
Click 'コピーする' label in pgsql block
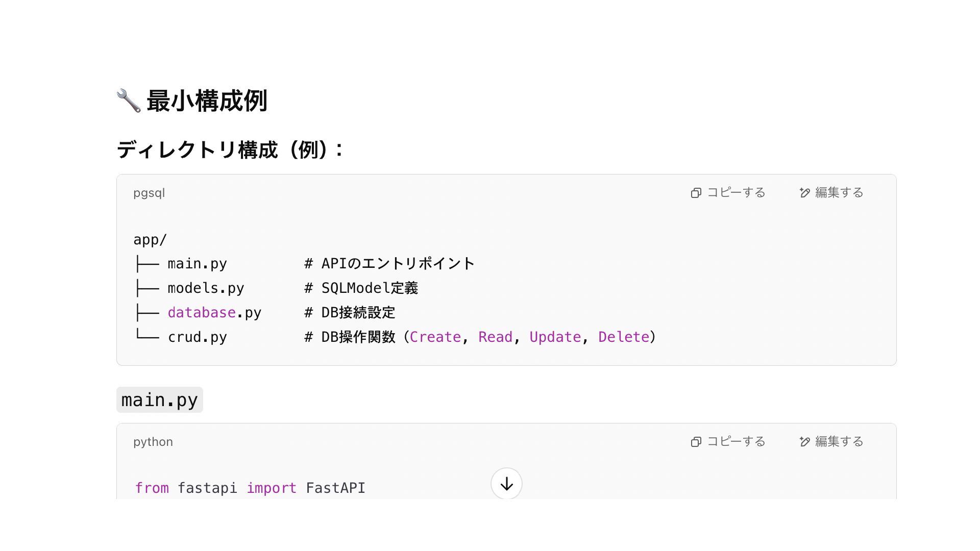click(x=736, y=193)
